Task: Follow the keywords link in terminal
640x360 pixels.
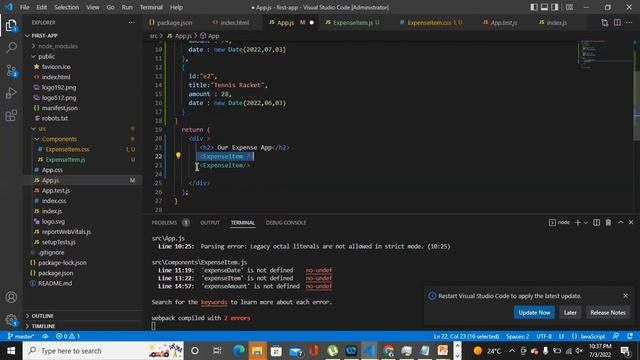Action: 213,302
